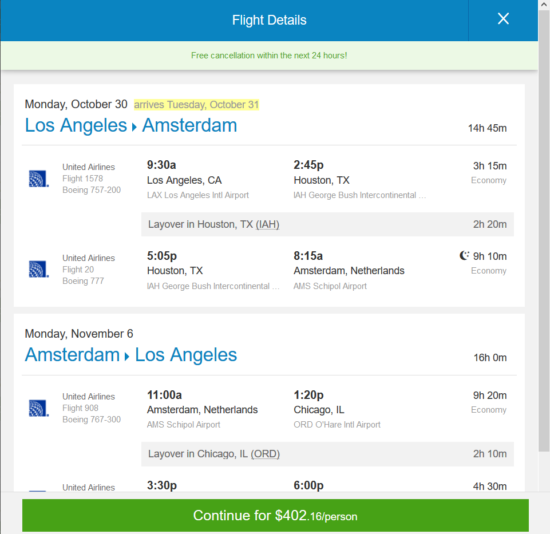Click the ORD airport code in layover bar

click(265, 454)
